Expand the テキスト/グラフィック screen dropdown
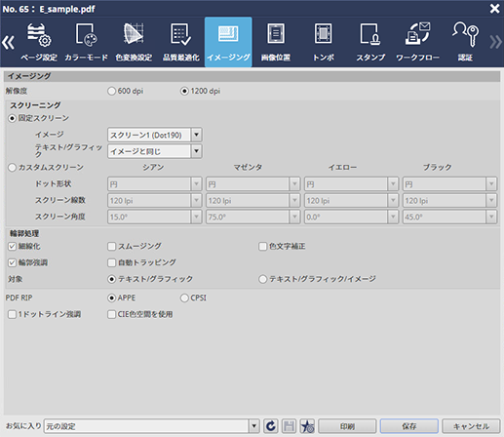This screenshot has height=437, width=504. [x=196, y=151]
